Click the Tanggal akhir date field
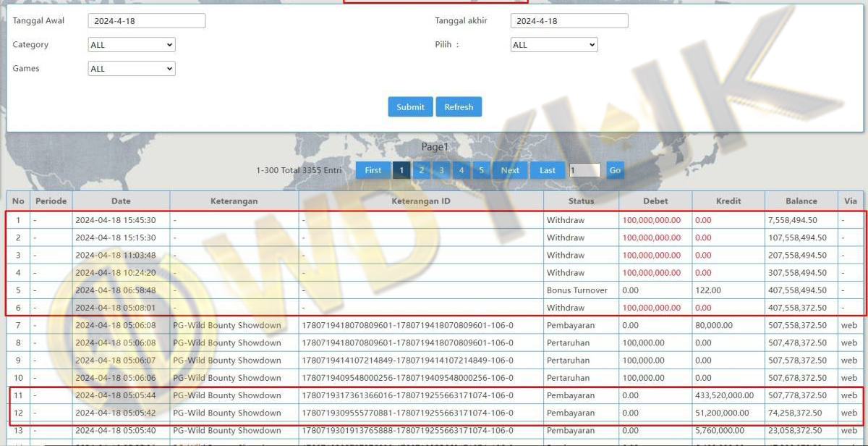 [x=569, y=21]
